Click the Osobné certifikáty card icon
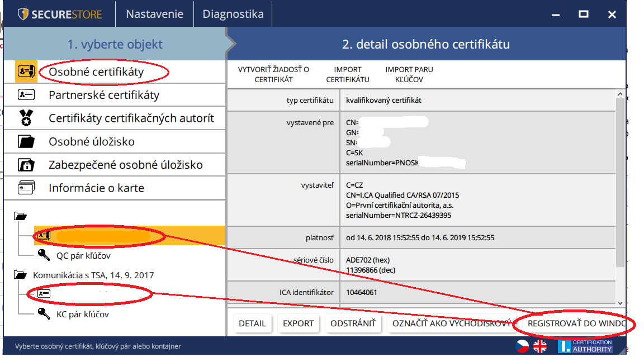 coord(26,72)
